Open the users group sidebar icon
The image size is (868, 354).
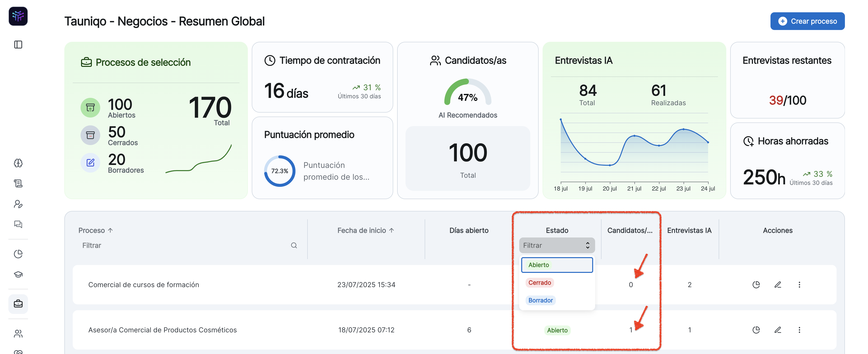coord(18,333)
